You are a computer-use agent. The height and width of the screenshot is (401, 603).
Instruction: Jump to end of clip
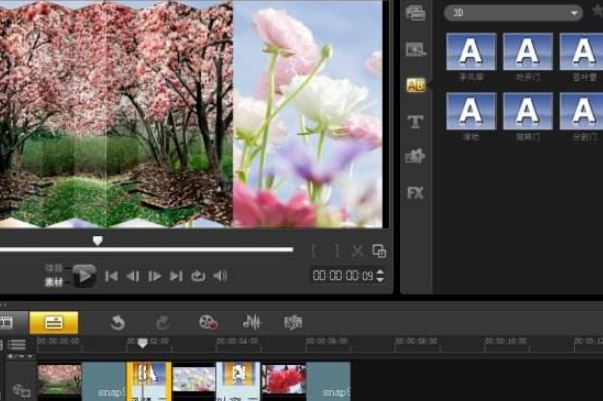(176, 276)
